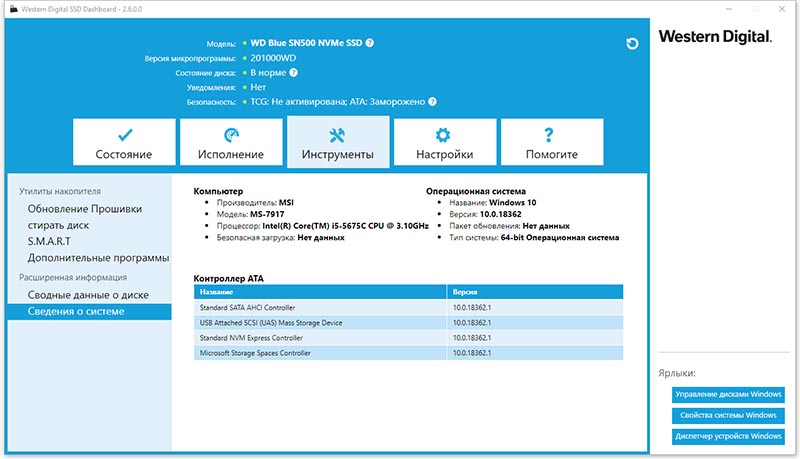Viewport: 800px width, 459px height.
Task: Open the S.M.A.R.T sidebar item
Action: pyautogui.click(x=49, y=241)
